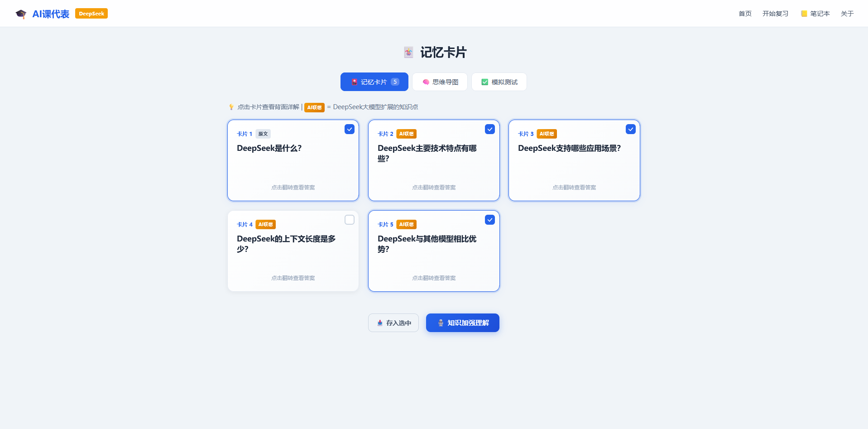The image size is (868, 429).
Task: Click 点击翻转查看答案 hint on card 3
Action: (574, 188)
